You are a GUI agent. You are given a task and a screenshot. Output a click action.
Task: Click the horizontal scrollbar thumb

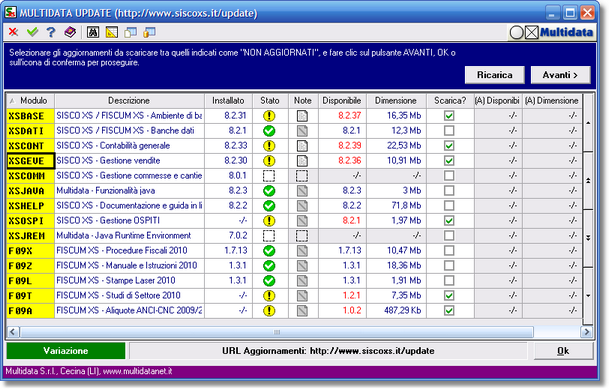[277, 332]
